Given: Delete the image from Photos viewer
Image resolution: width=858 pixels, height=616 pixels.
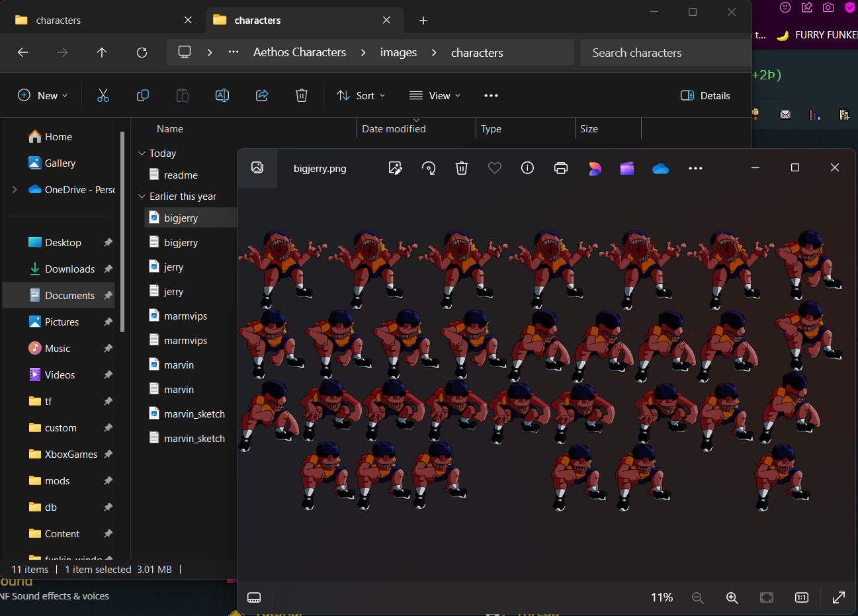Looking at the screenshot, I should [462, 168].
